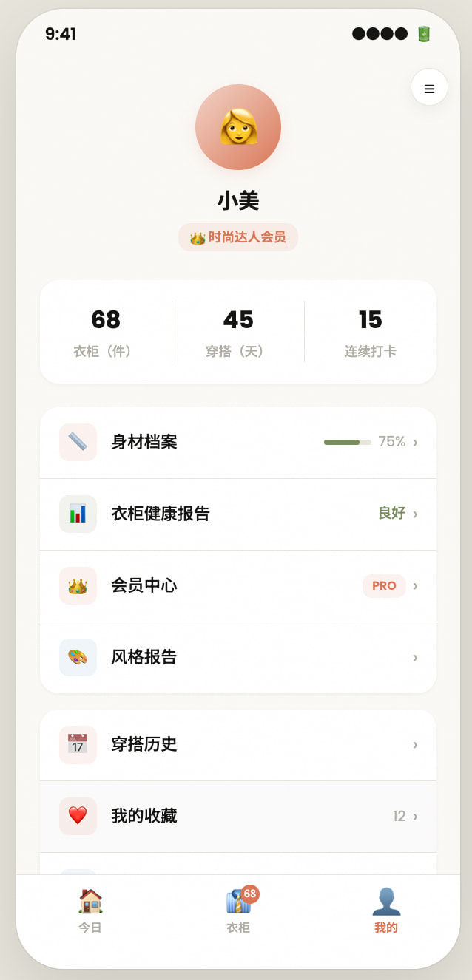
Task: Tap the 时尚达人会员 membership badge
Action: 238,237
